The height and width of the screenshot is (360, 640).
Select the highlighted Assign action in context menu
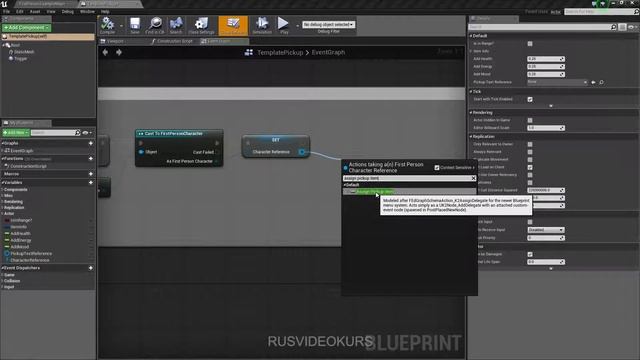[409, 191]
